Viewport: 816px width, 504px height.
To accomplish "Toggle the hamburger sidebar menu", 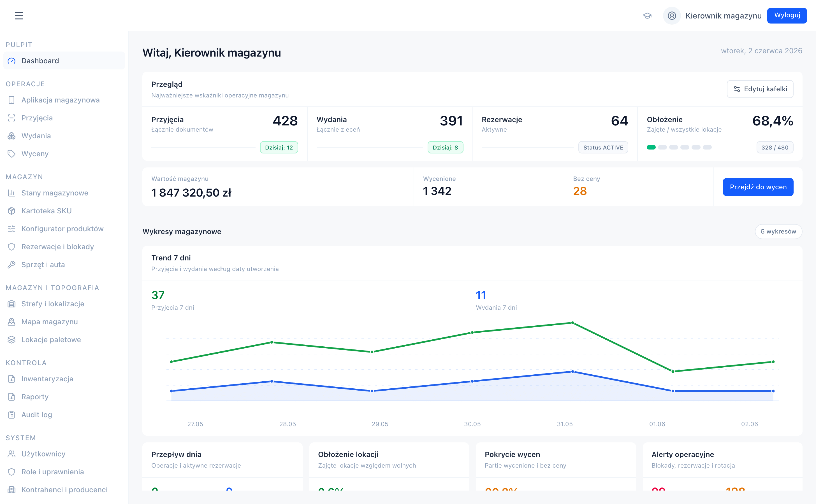I will click(19, 16).
